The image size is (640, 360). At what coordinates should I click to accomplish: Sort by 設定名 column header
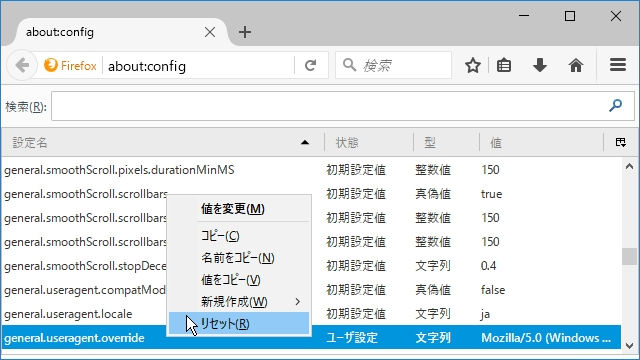(162, 143)
